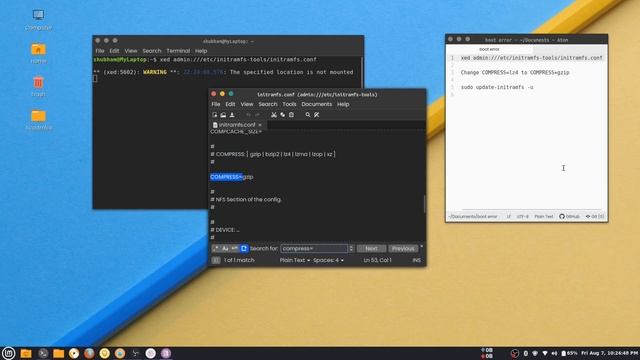The height and width of the screenshot is (360, 640).
Task: Click the LF line ending selector in Atom
Action: pos(509,216)
